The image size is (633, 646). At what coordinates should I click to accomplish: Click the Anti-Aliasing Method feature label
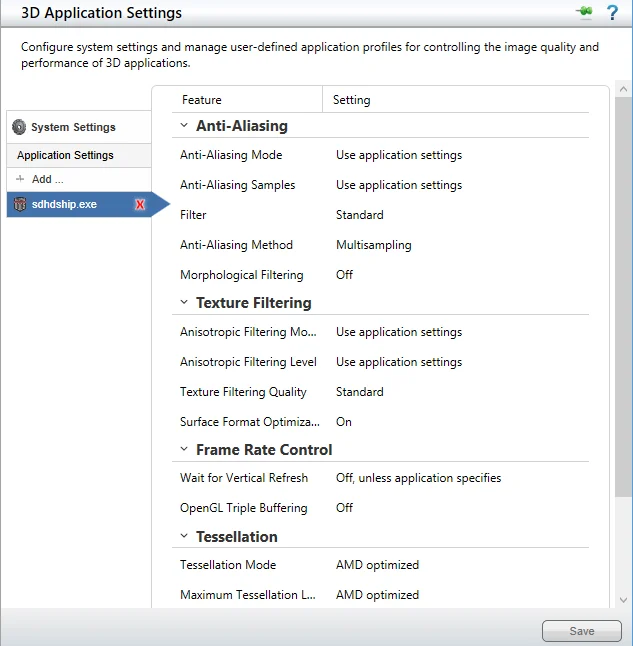coord(237,245)
